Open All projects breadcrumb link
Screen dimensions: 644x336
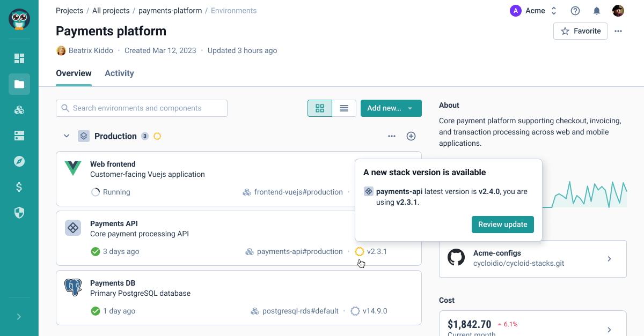(x=111, y=11)
